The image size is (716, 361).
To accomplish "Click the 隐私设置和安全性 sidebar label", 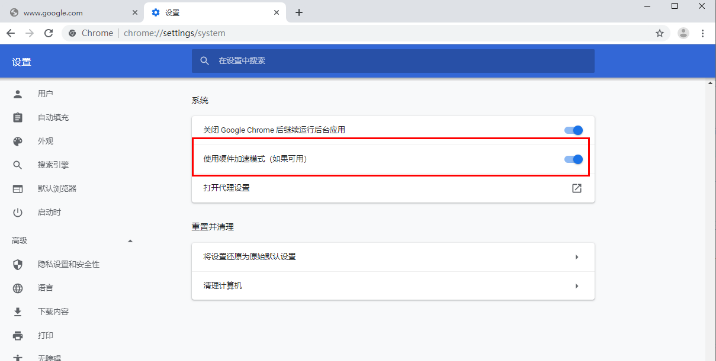I will pos(68,264).
